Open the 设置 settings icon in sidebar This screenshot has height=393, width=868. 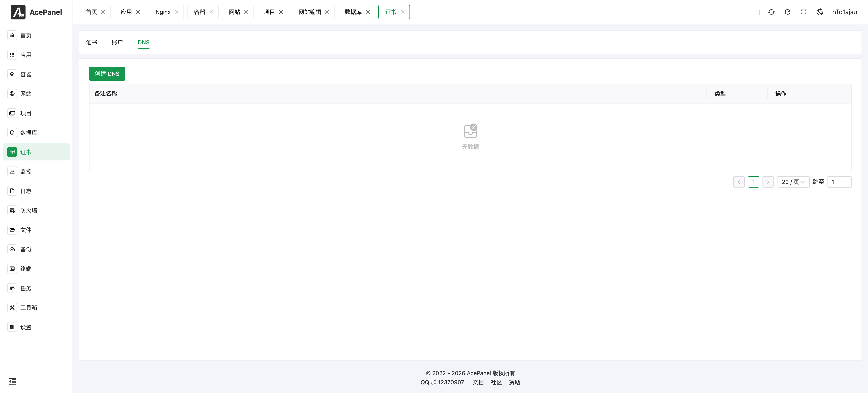[x=12, y=327]
